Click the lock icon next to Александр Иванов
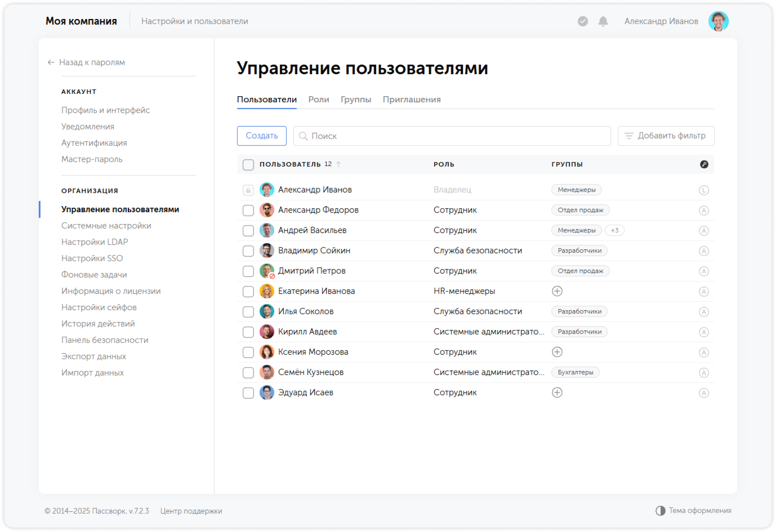This screenshot has width=776, height=532. 248,190
